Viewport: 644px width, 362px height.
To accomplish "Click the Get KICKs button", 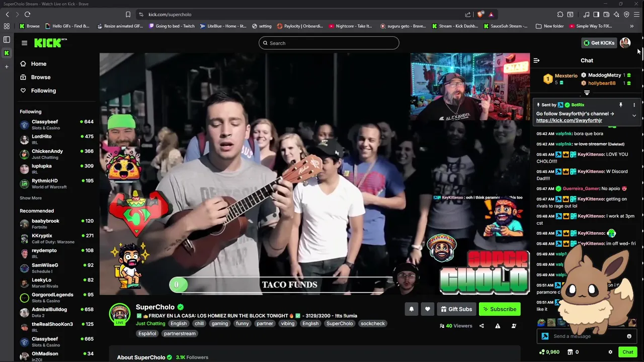I will tap(599, 43).
